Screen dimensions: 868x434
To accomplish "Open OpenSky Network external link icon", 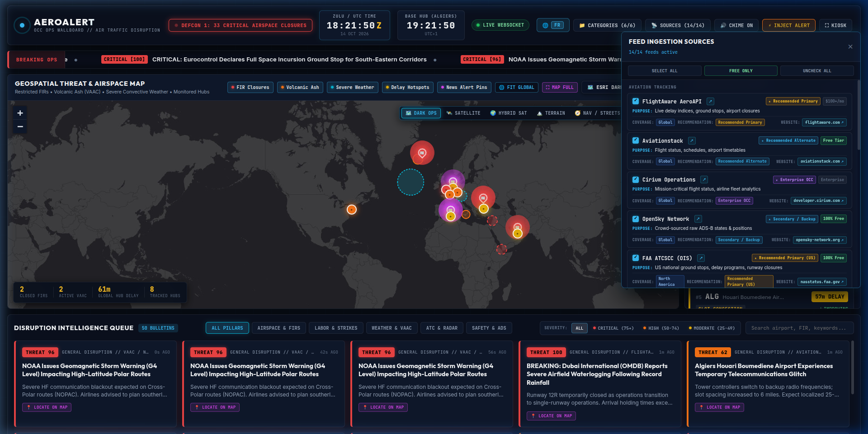I will pyautogui.click(x=698, y=219).
